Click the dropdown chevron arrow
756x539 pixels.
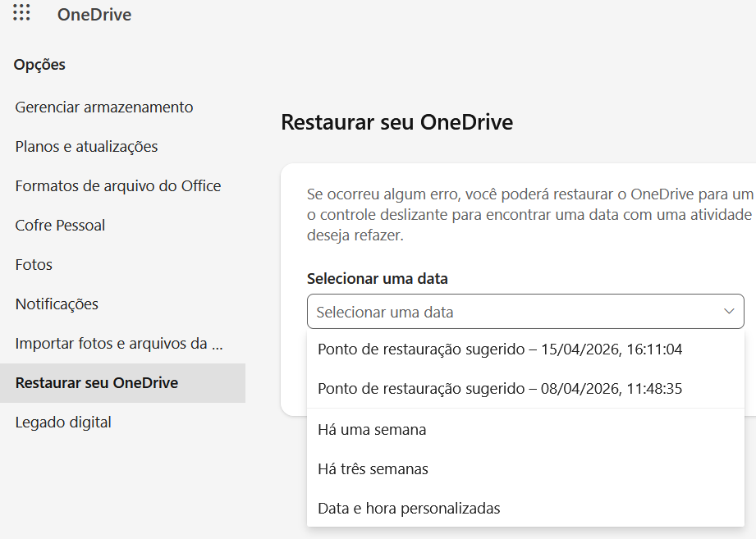tap(729, 312)
